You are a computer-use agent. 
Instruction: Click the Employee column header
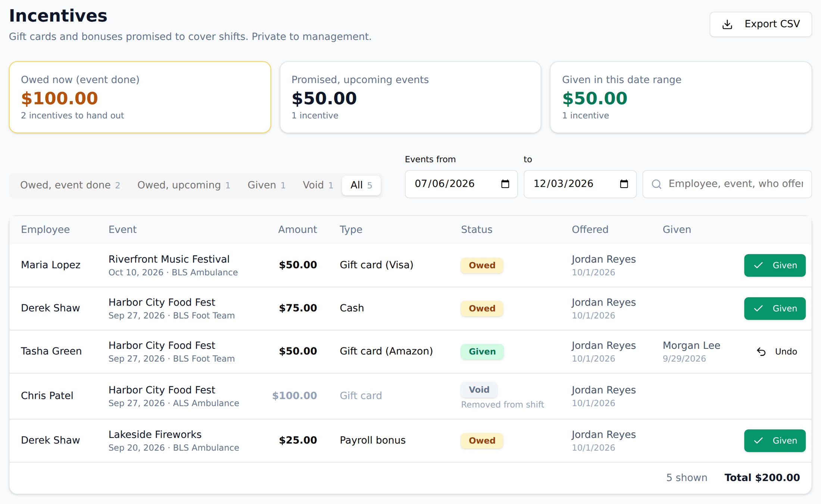[x=45, y=229]
